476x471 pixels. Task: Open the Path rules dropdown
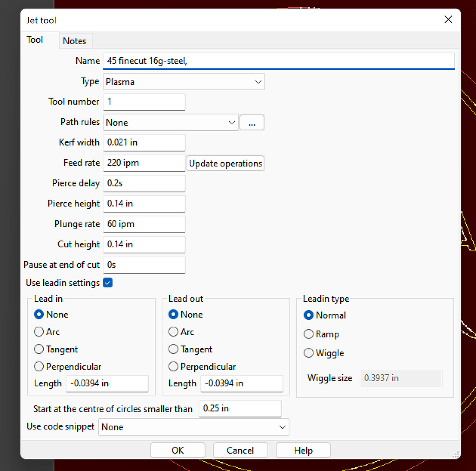click(x=171, y=123)
